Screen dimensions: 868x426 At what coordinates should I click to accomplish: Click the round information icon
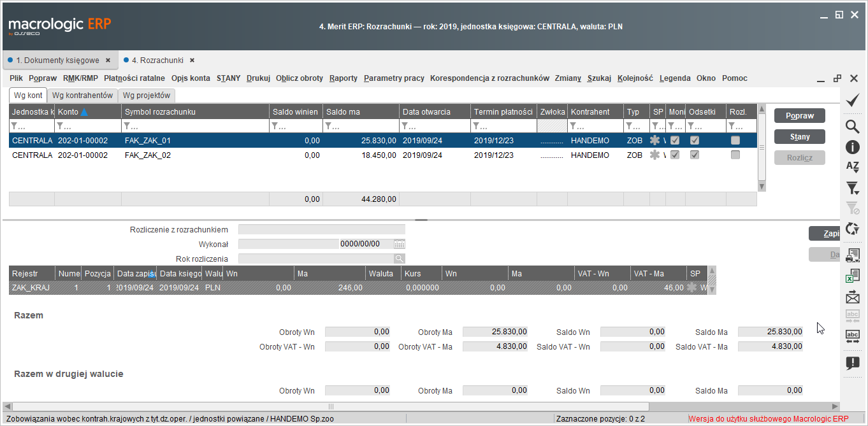click(852, 147)
